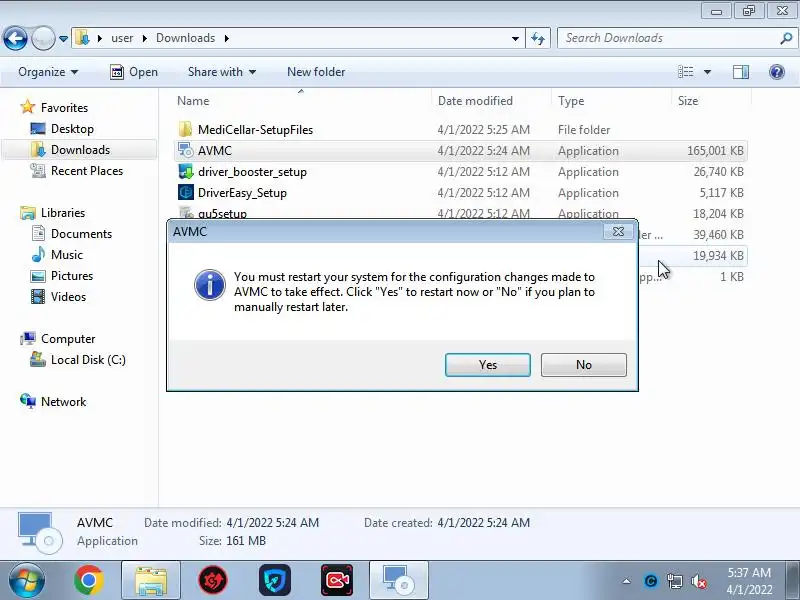Open Local Disk (C:) in navigation pane
The width and height of the screenshot is (800, 600).
click(x=88, y=360)
